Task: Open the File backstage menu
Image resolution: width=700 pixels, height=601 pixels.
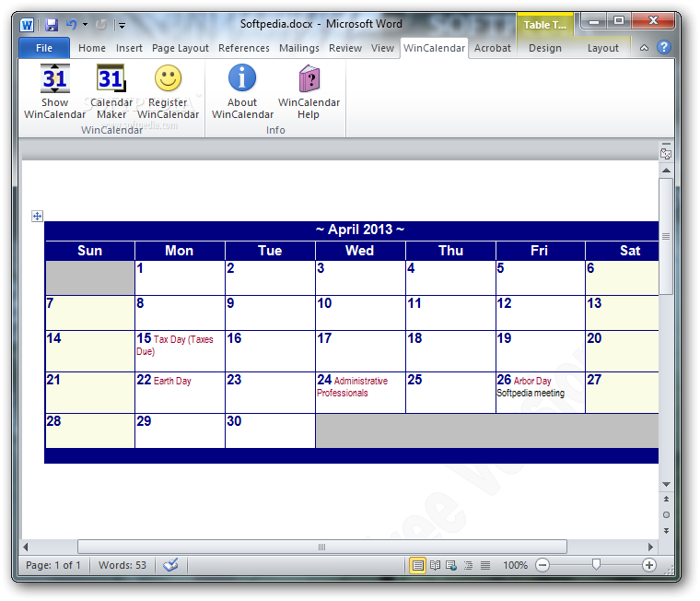Action: coord(43,48)
